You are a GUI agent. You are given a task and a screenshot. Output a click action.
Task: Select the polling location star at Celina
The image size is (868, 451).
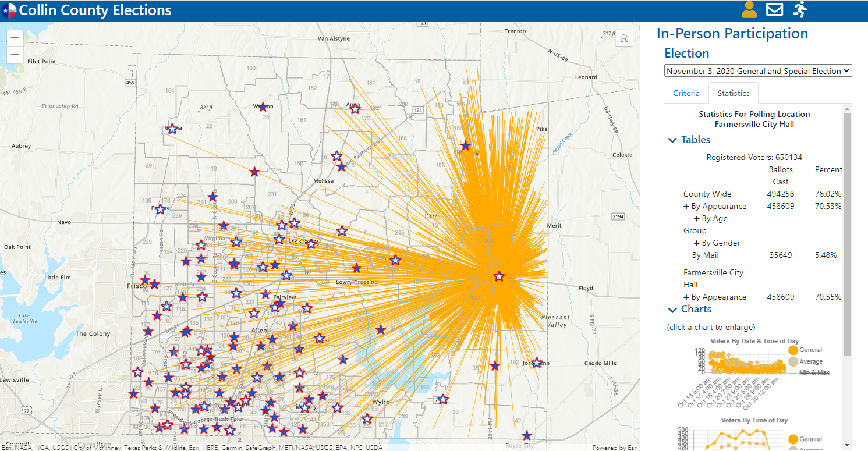tap(172, 129)
